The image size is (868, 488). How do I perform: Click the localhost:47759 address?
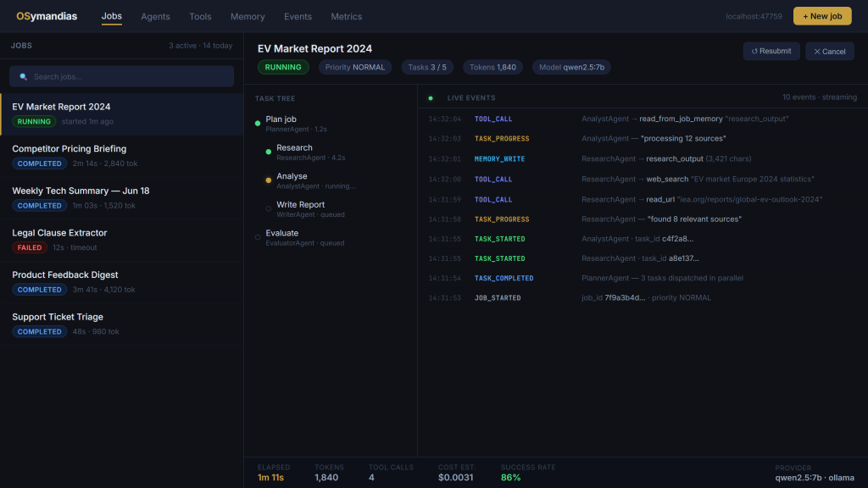(x=754, y=17)
